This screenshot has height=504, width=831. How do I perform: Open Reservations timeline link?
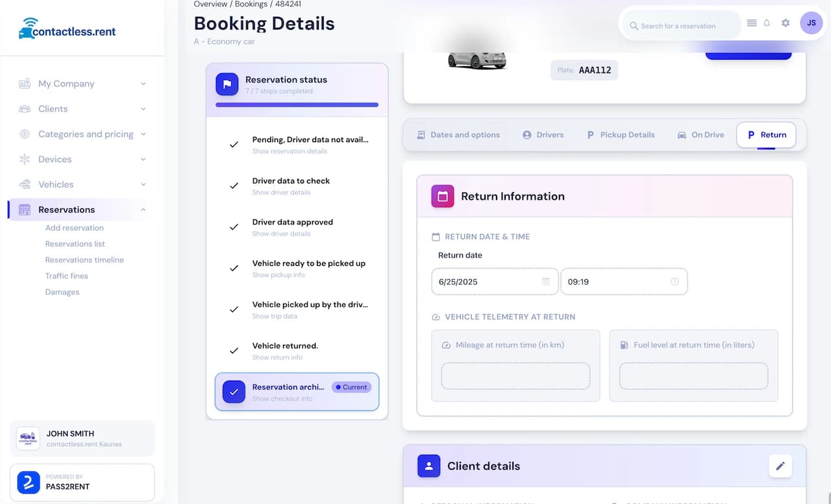click(84, 260)
